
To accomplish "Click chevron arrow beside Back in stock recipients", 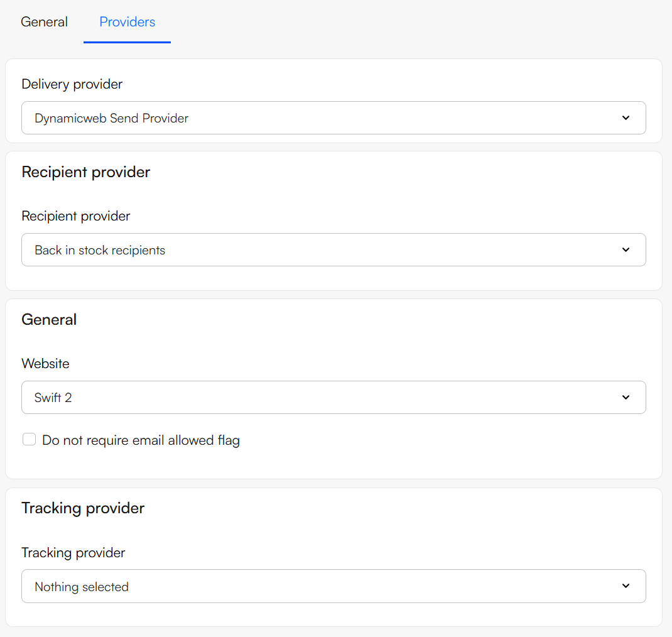I will coord(626,250).
